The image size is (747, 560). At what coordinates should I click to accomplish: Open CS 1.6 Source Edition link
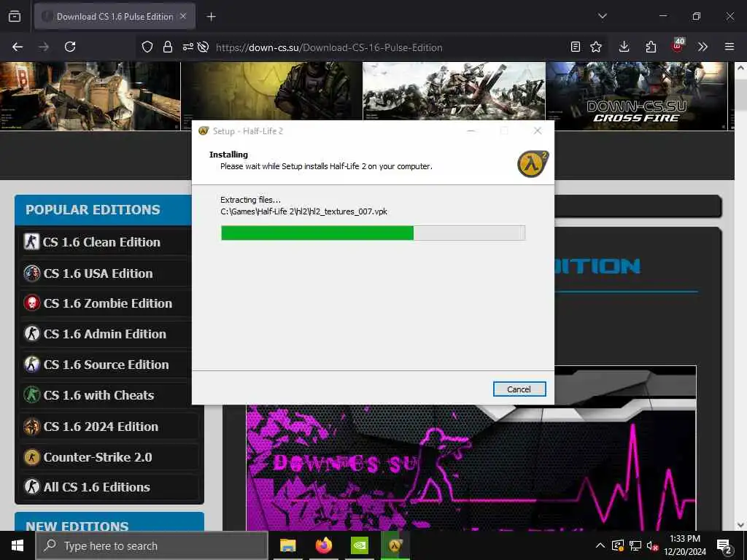[x=107, y=365]
